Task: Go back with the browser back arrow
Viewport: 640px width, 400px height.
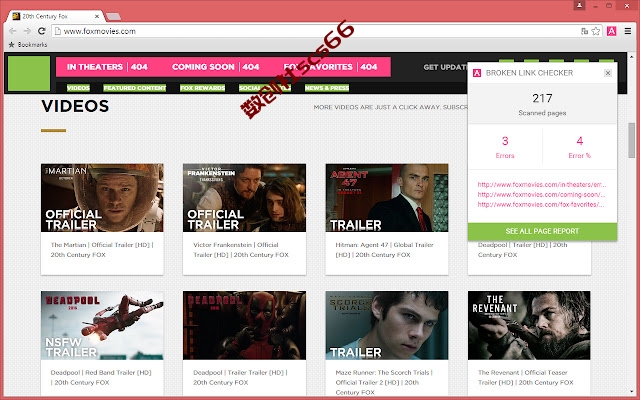Action: 13,31
